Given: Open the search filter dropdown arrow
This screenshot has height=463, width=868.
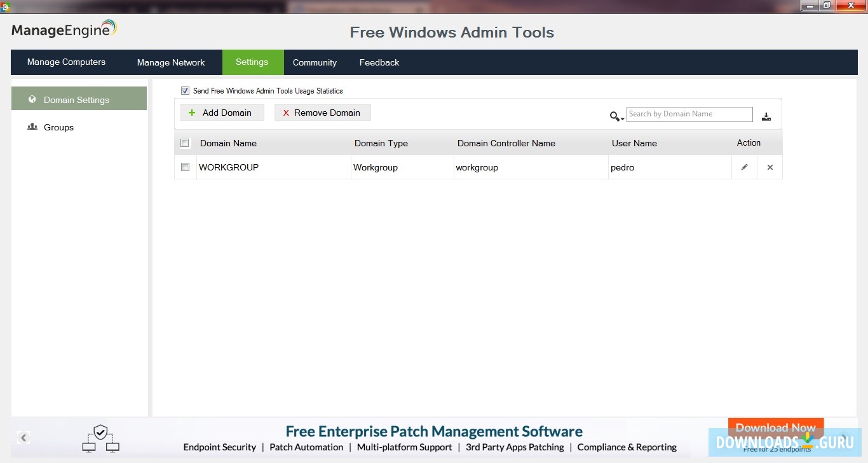Looking at the screenshot, I should [x=621, y=118].
